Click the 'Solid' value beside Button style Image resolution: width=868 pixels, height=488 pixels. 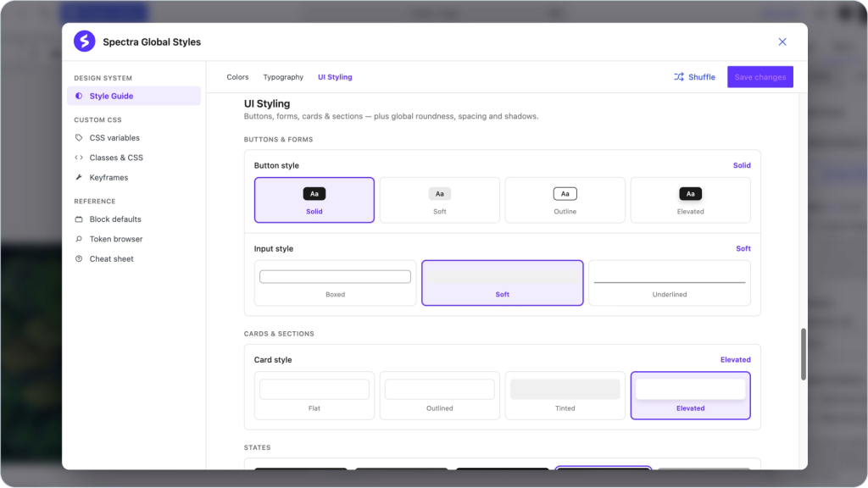(742, 165)
